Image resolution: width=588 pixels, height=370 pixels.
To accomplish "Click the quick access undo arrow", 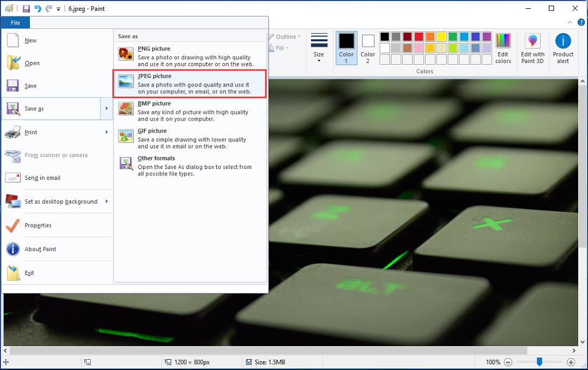I will [37, 9].
